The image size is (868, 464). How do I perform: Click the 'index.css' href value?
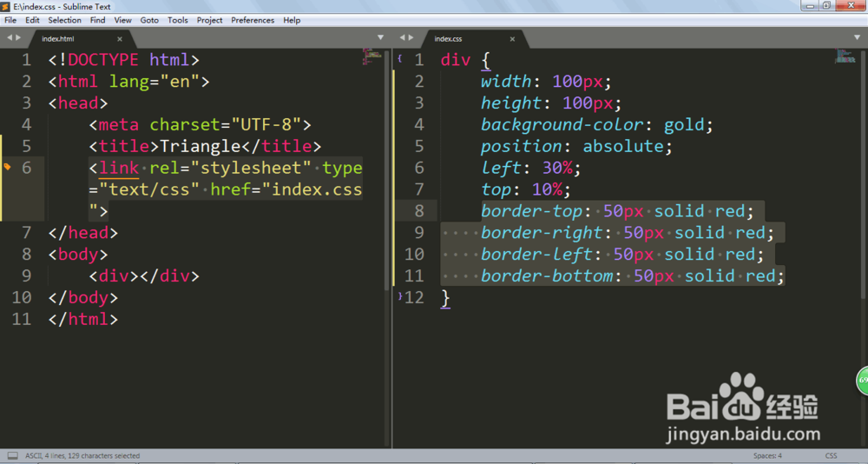(x=317, y=189)
